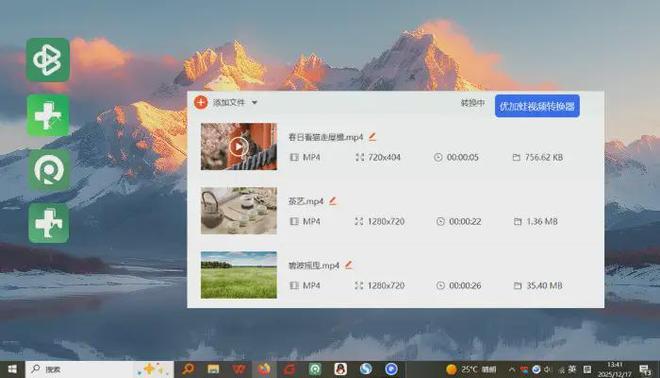This screenshot has width=660, height=378.
Task: Click the resolution icon beside 720x404
Action: pos(359,157)
